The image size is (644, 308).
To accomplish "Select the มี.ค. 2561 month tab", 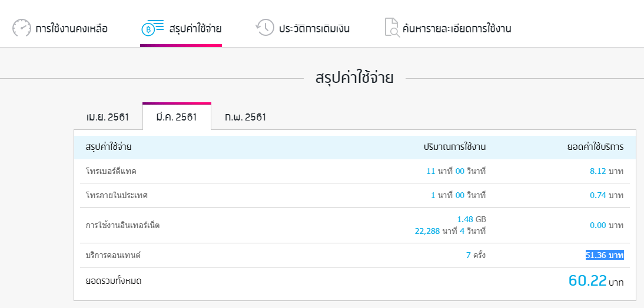I will (x=177, y=117).
